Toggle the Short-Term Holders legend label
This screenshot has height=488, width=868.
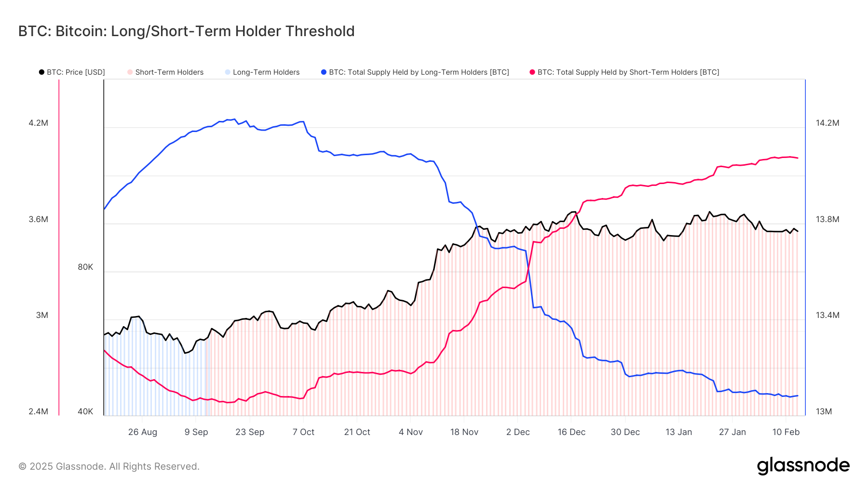coord(169,72)
